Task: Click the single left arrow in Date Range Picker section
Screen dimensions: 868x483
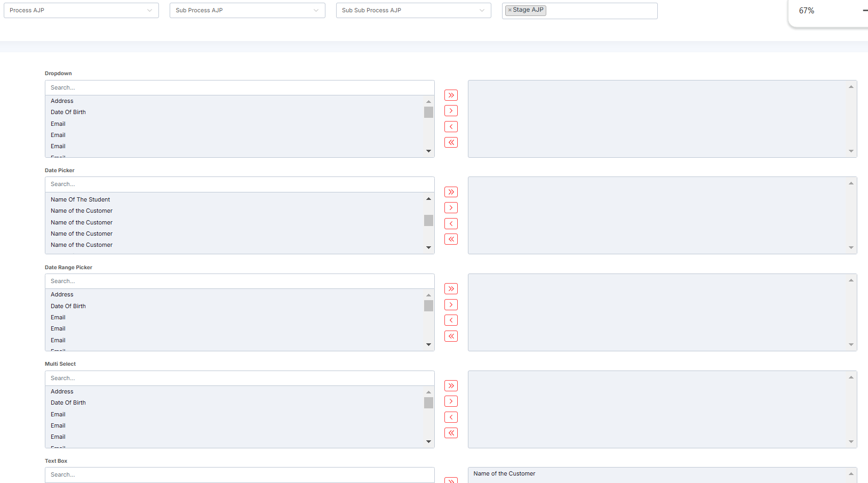Action: 451,320
